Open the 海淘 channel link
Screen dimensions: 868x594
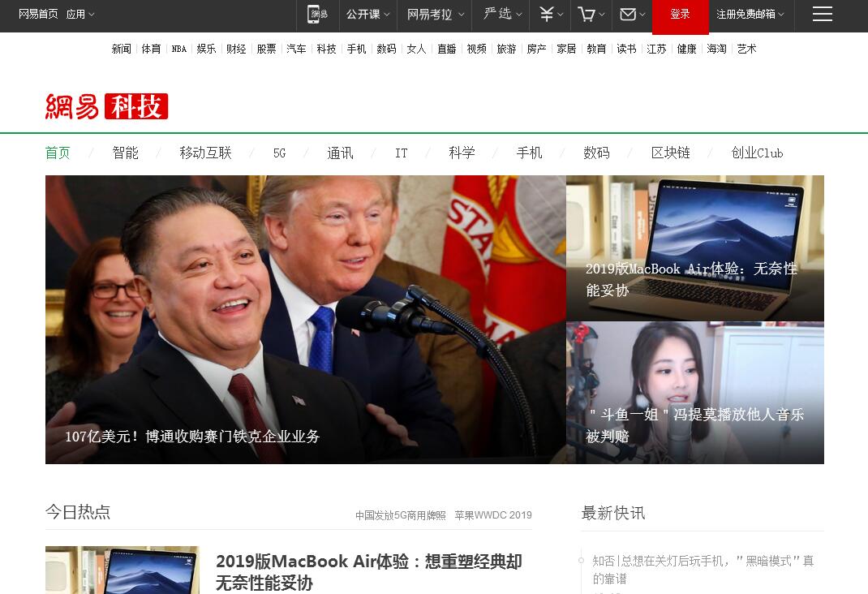[x=716, y=49]
